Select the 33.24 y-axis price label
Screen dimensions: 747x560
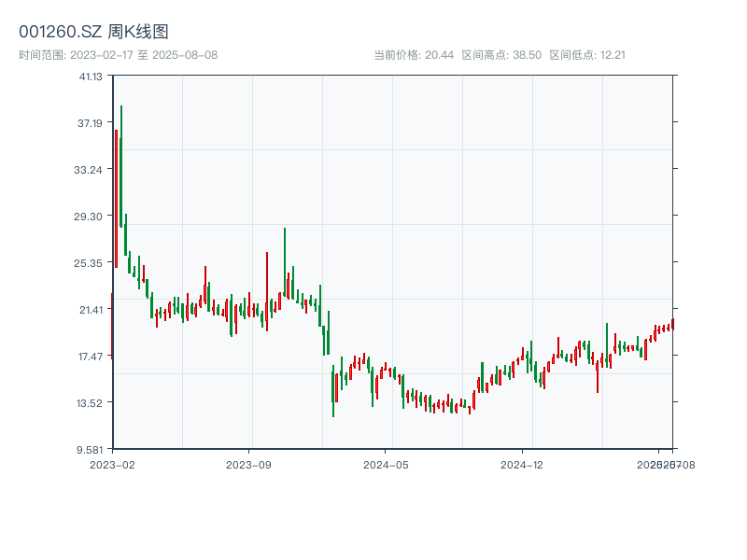tap(91, 170)
